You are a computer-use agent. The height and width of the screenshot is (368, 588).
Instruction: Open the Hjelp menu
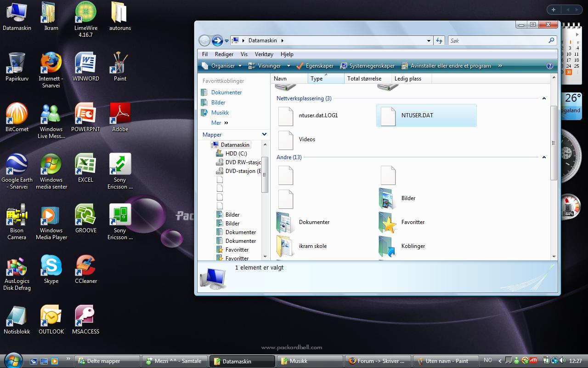click(287, 54)
